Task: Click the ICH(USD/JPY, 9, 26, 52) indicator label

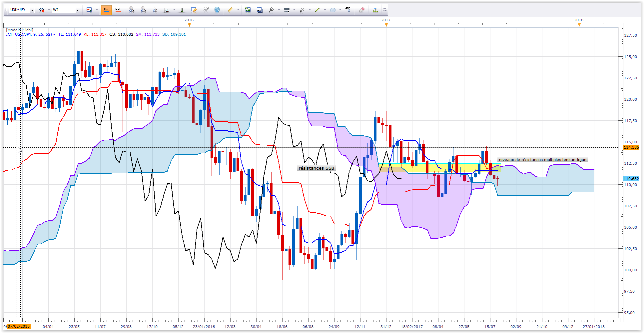Action: (x=29, y=34)
